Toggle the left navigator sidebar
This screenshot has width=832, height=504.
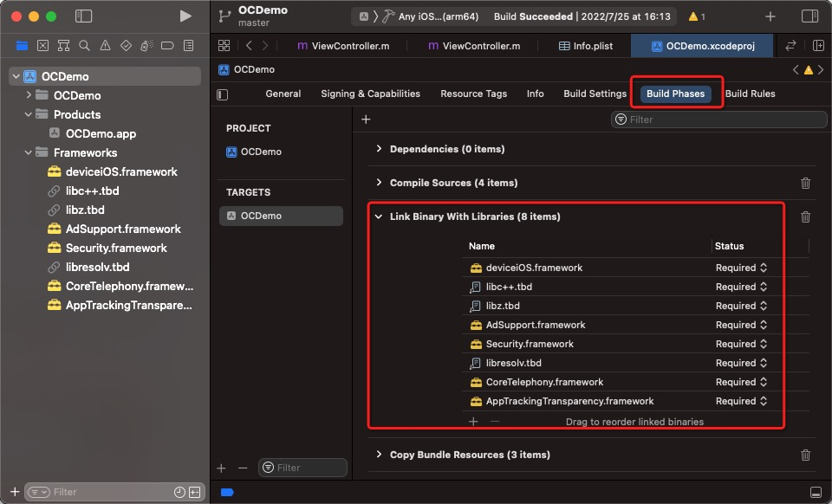[83, 16]
